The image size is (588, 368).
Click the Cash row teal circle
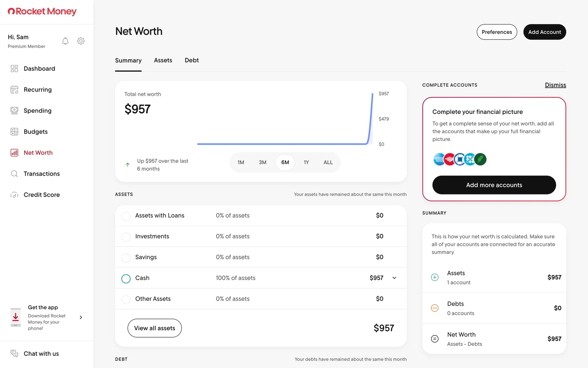pos(126,278)
